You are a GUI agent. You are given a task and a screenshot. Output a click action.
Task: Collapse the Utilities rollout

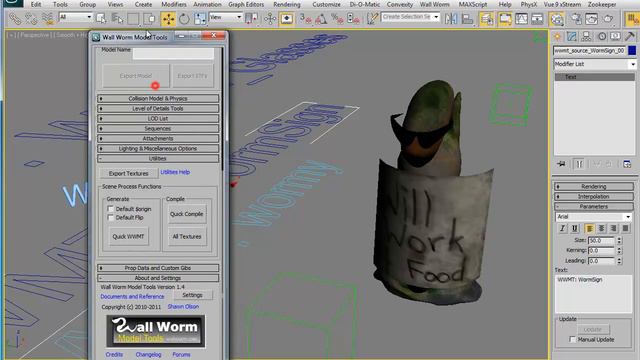tap(158, 158)
